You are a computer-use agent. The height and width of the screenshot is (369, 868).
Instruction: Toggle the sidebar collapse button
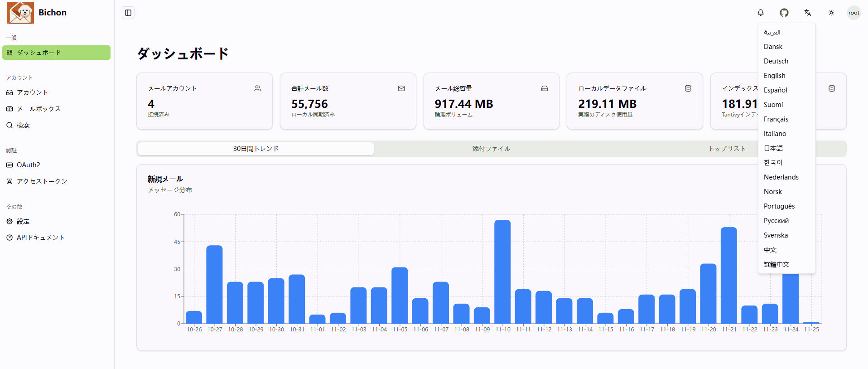128,13
